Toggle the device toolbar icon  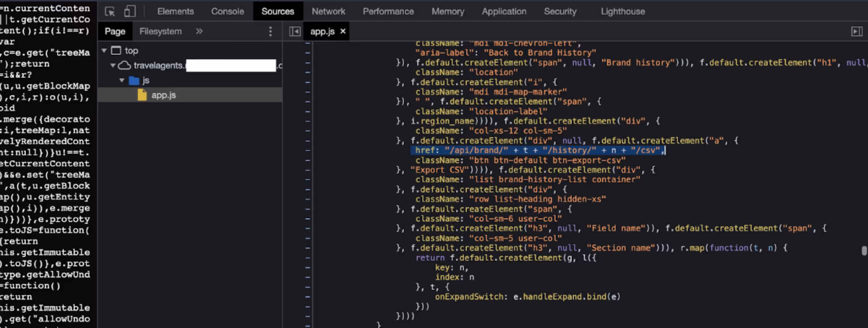[x=130, y=12]
